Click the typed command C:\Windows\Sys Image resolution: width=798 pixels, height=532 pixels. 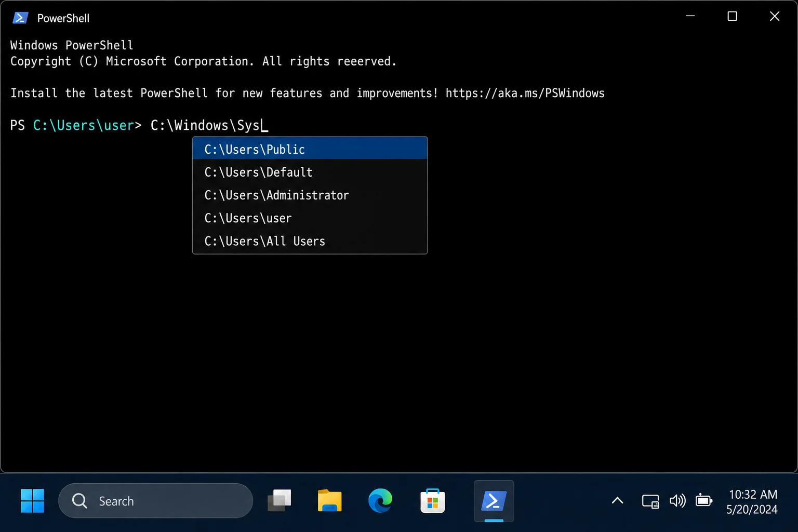(205, 125)
